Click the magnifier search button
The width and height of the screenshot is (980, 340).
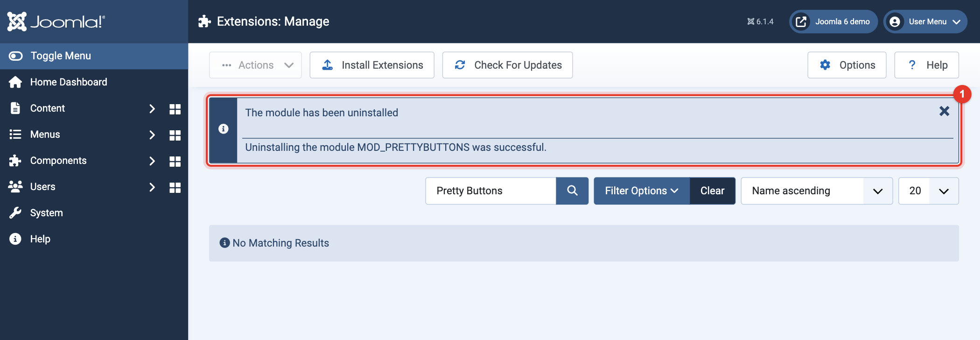pos(572,191)
